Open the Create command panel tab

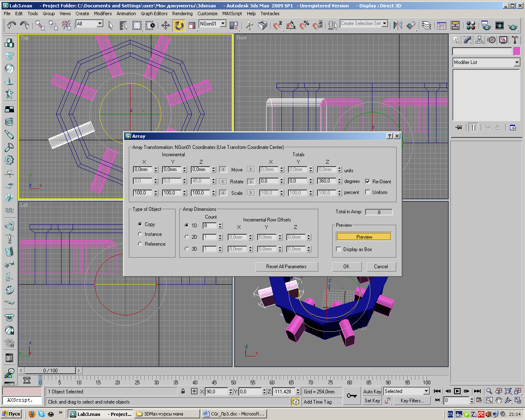pos(456,40)
